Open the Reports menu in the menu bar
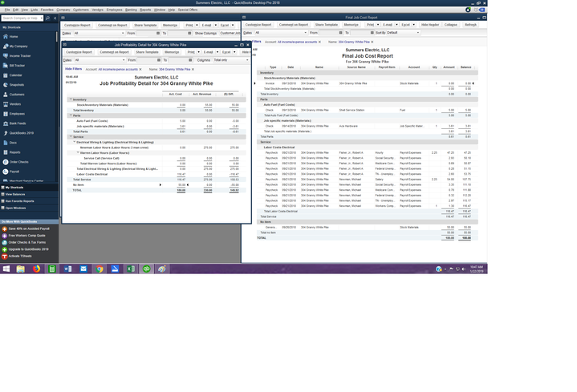This screenshot has height=392, width=577. [x=145, y=10]
